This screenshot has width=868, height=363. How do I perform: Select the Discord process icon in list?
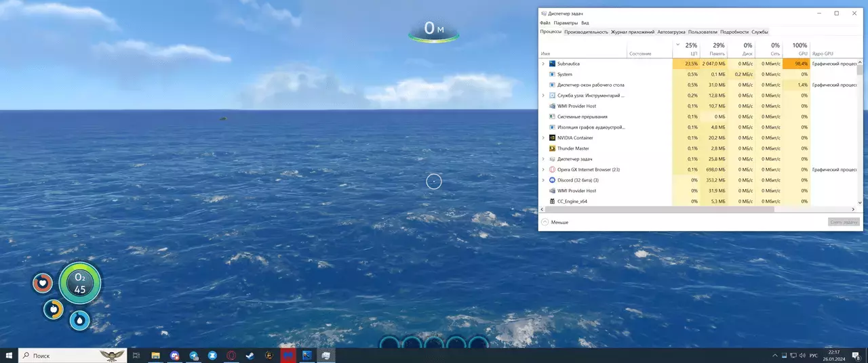pos(552,180)
